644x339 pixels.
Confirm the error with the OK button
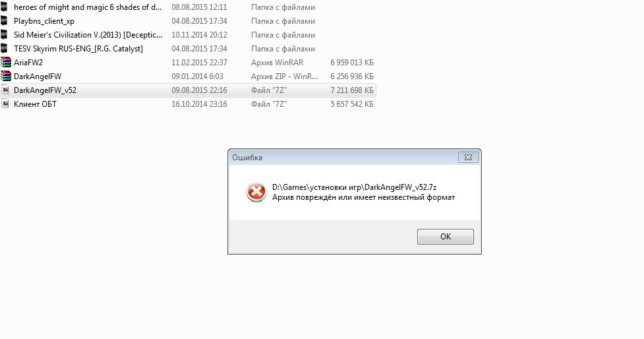(x=445, y=237)
